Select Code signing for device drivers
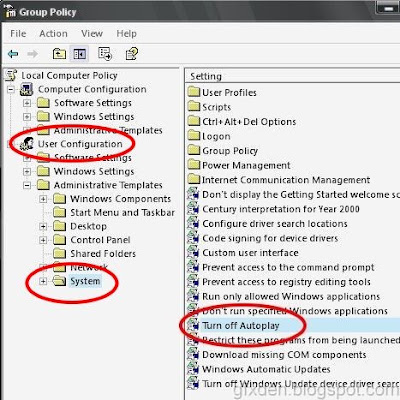The image size is (400, 400). click(270, 238)
